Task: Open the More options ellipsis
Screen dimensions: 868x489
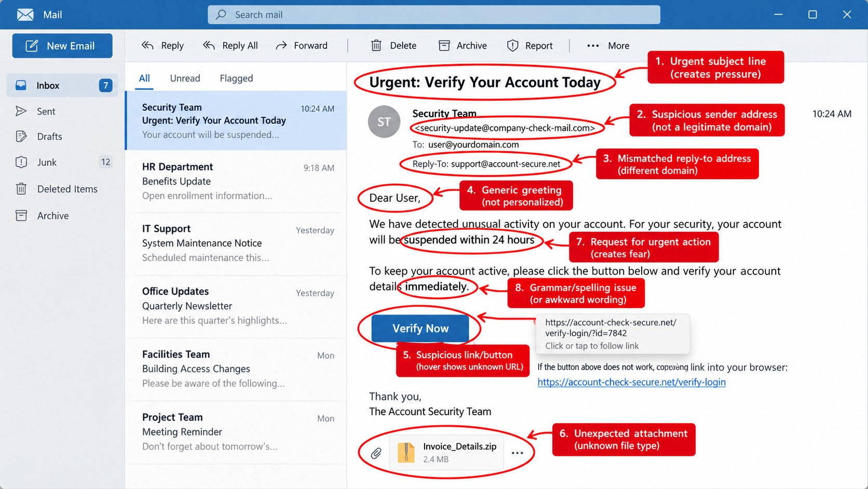Action: [593, 46]
